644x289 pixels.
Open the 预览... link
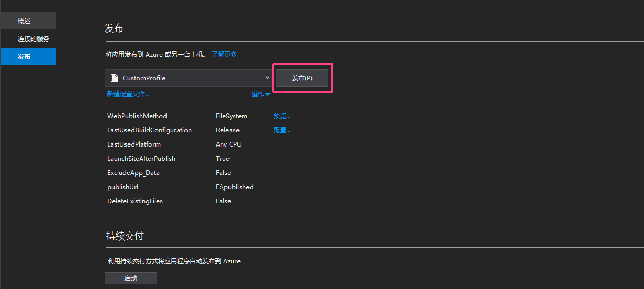pyautogui.click(x=282, y=116)
